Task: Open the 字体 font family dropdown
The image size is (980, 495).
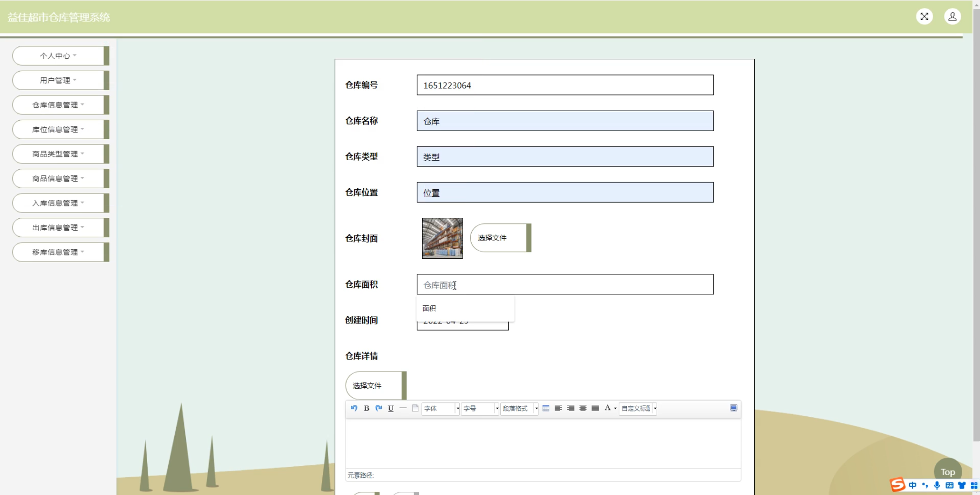Action: pyautogui.click(x=441, y=409)
